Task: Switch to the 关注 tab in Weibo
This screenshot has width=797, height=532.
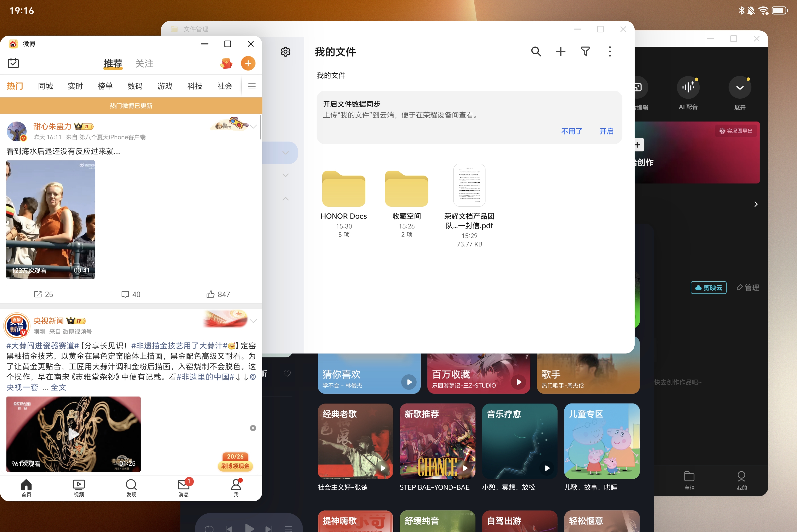Action: tap(144, 64)
